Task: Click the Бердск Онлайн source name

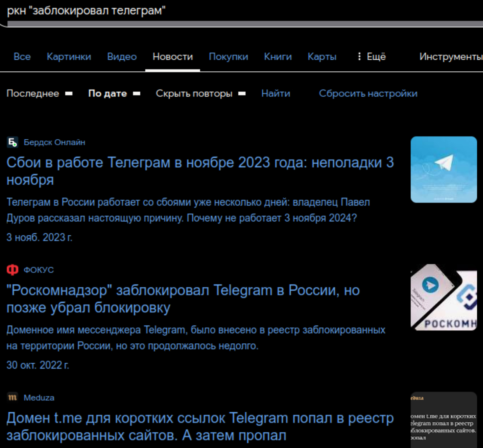Action: pyautogui.click(x=54, y=143)
